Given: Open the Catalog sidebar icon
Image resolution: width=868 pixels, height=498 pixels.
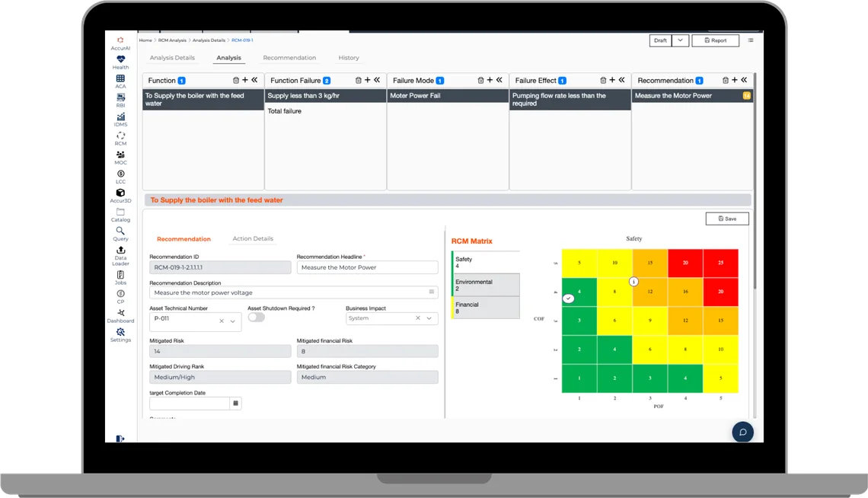Looking at the screenshot, I should [x=120, y=212].
